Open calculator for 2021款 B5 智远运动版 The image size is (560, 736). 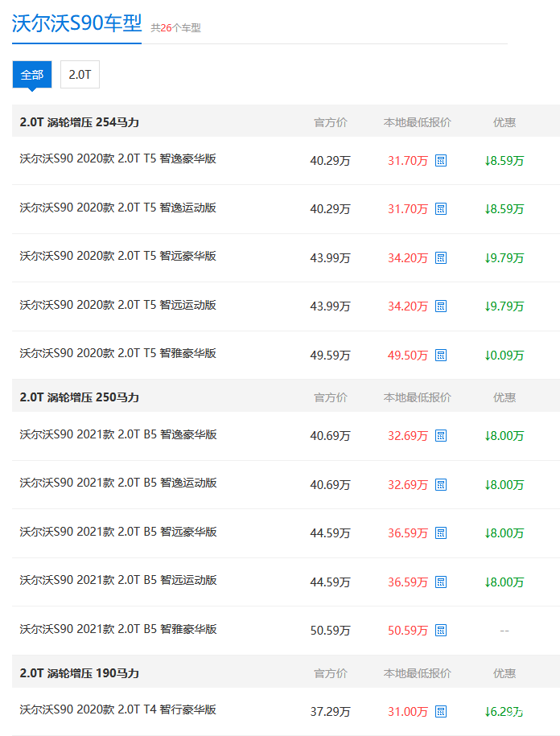(441, 582)
